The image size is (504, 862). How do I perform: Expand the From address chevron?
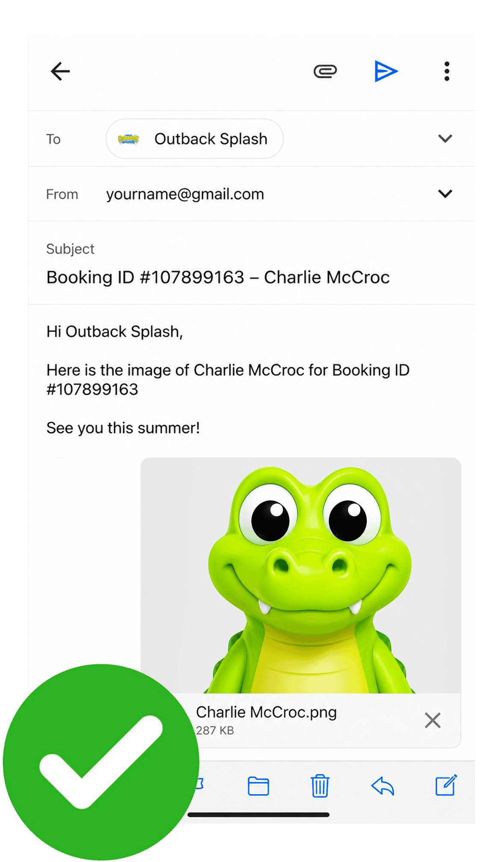445,194
